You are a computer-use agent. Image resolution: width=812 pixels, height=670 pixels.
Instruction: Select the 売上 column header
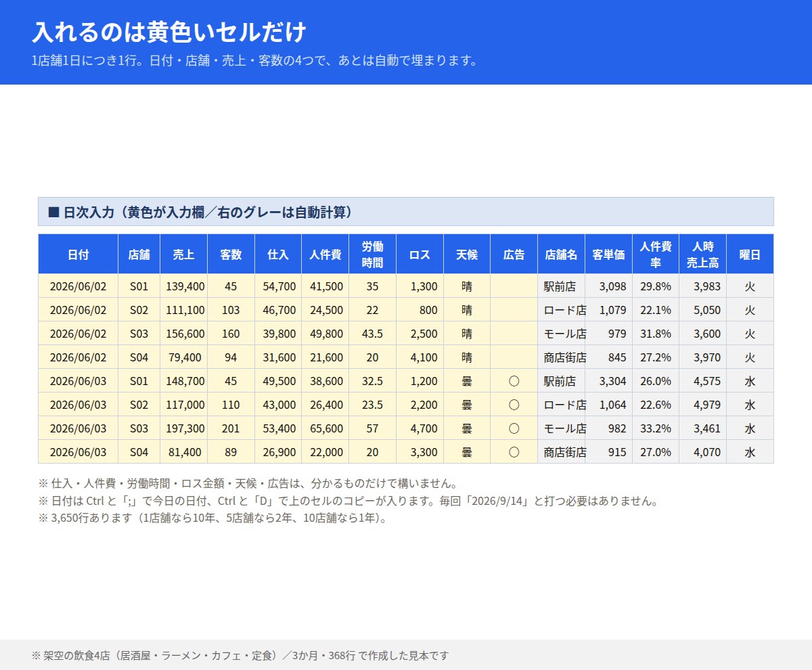pos(183,254)
